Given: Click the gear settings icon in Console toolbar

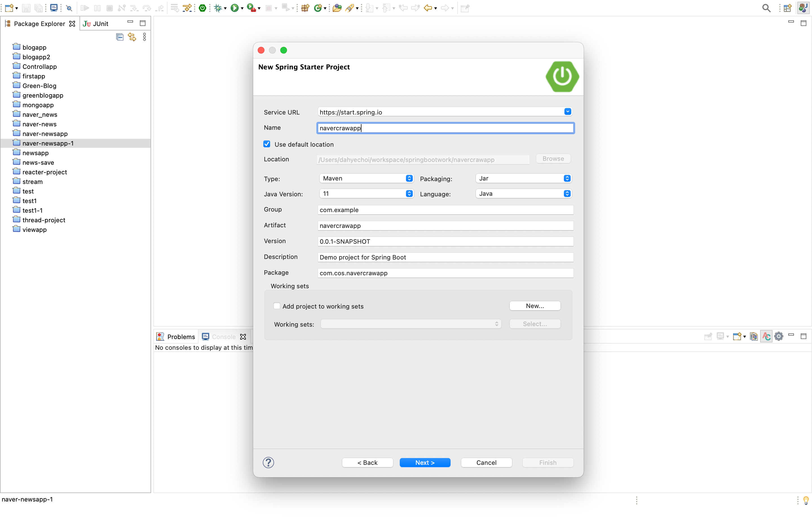Looking at the screenshot, I should pyautogui.click(x=779, y=337).
